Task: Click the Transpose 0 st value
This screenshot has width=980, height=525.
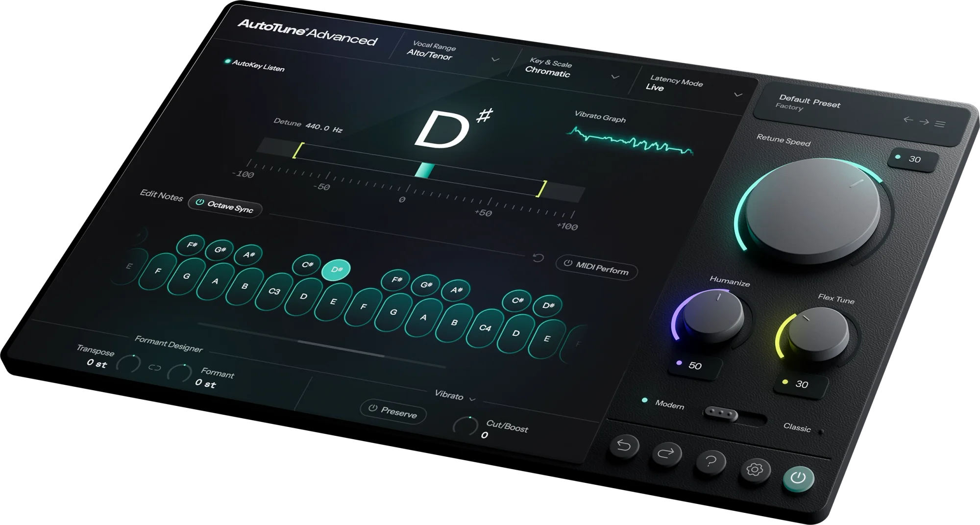Action: pyautogui.click(x=97, y=364)
